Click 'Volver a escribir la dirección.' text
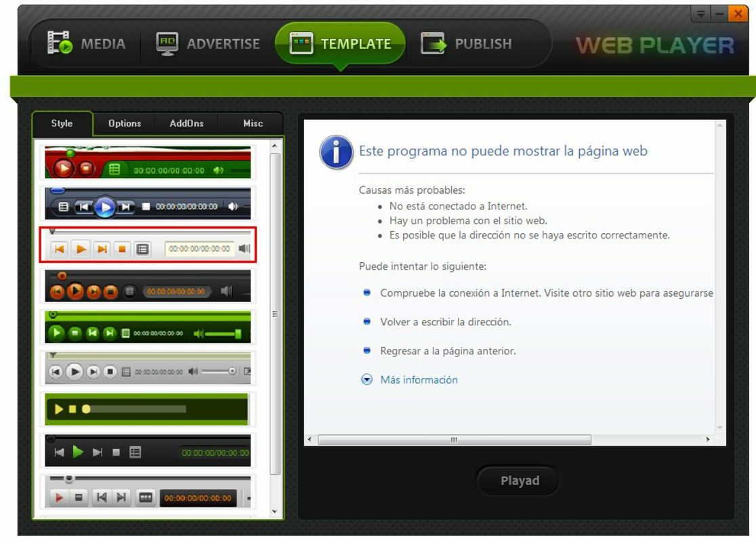 pyautogui.click(x=446, y=322)
